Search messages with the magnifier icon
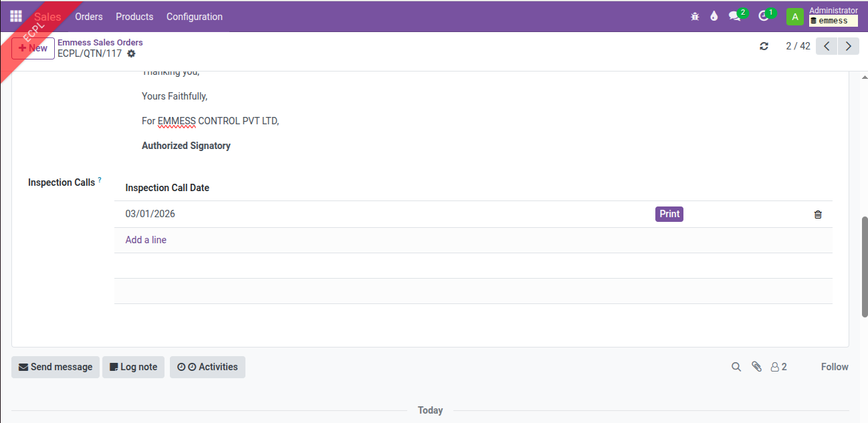 coord(736,367)
